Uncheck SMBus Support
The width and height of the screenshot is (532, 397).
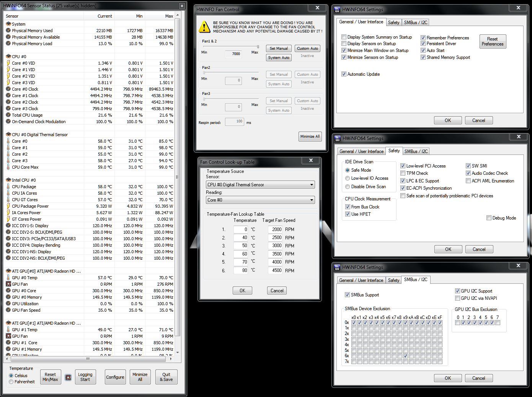[347, 295]
